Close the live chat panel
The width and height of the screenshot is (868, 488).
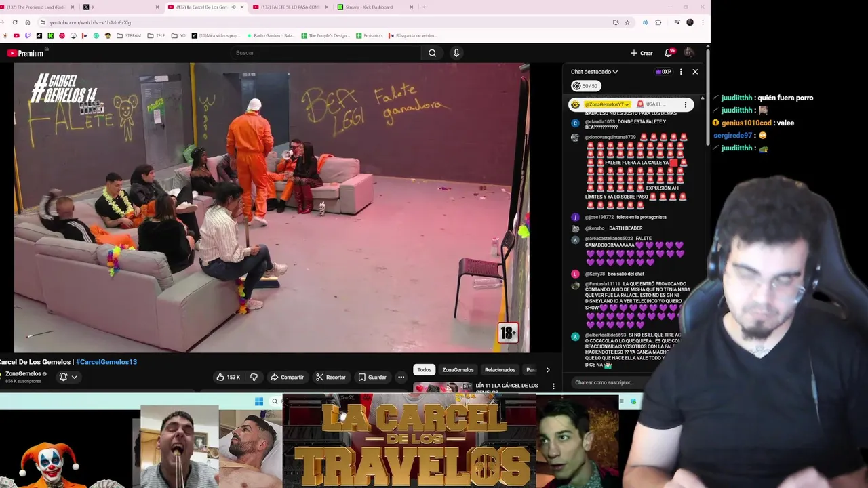[695, 72]
